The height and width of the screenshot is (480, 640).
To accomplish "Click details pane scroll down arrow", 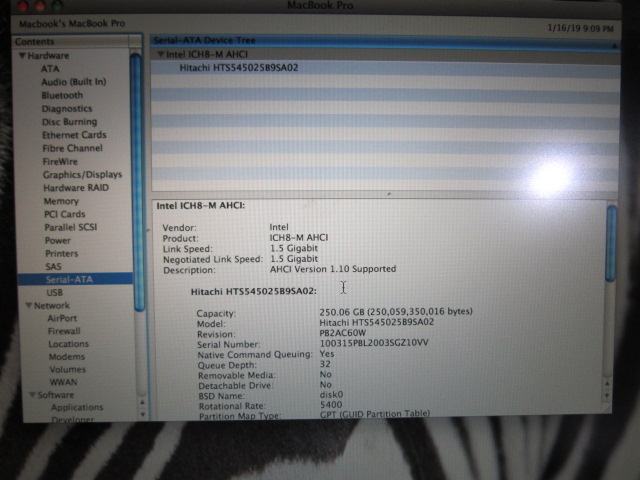I will coord(607,395).
